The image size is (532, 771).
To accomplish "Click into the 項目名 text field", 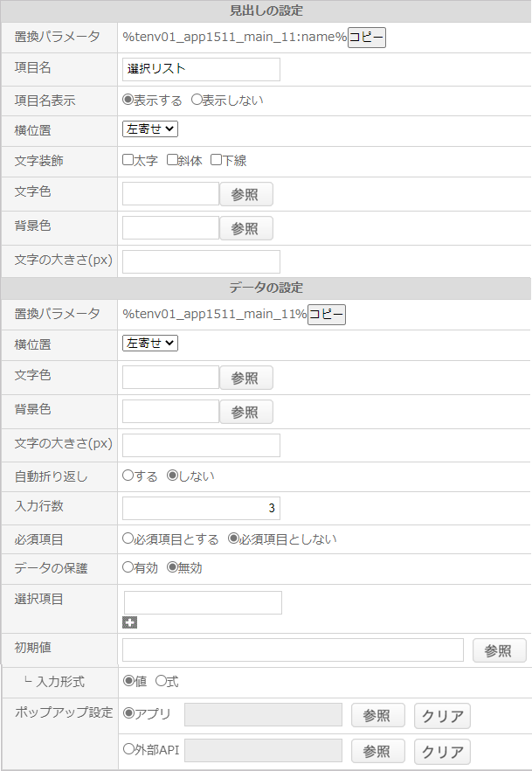I will point(201,69).
